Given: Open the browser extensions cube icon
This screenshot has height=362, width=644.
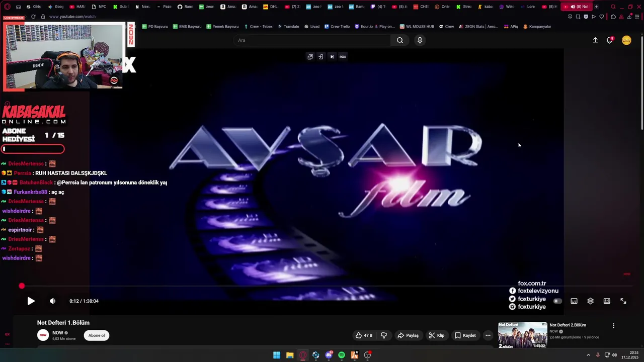Looking at the screenshot, I should 613,17.
